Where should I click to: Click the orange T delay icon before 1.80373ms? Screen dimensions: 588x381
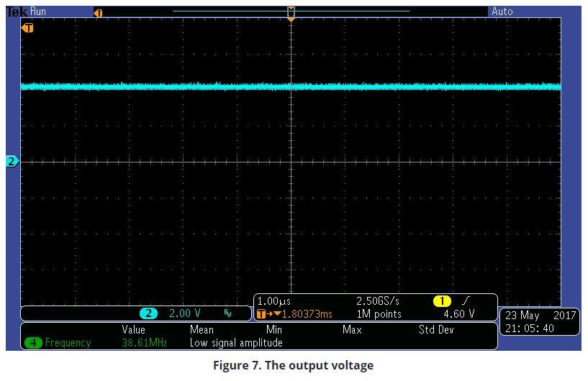(x=261, y=313)
